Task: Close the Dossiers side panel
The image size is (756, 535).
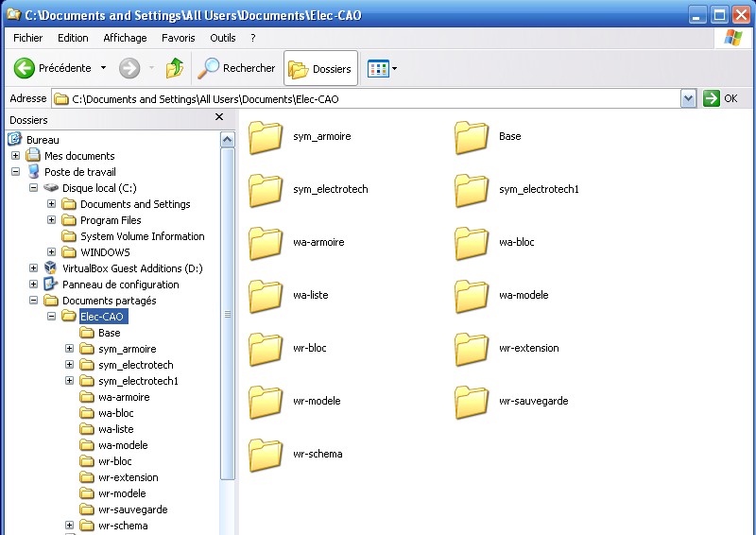Action: point(219,117)
